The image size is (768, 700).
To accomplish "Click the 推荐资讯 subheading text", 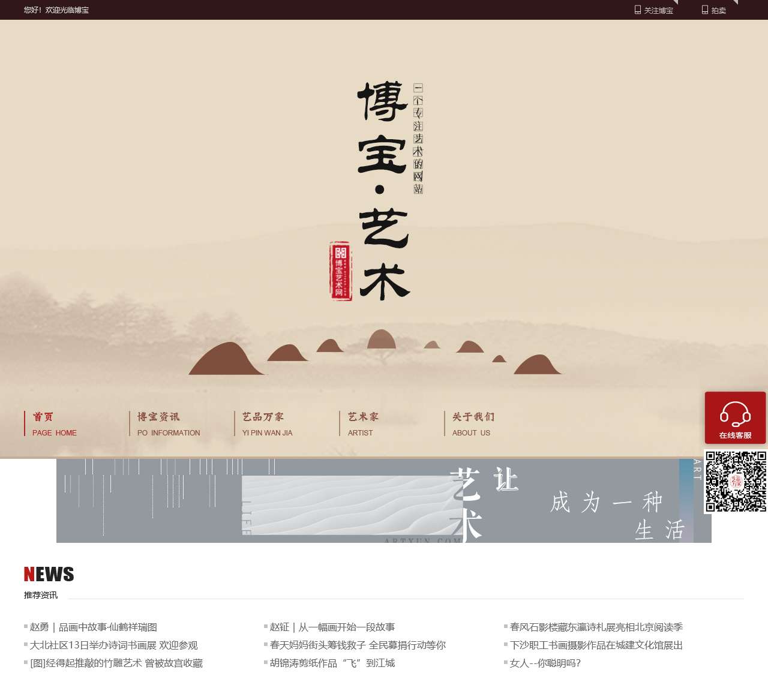I will (x=41, y=595).
